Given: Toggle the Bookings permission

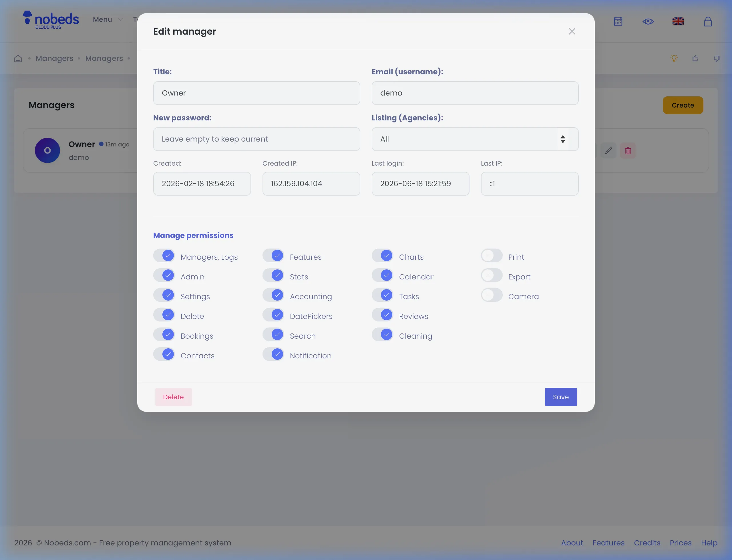Looking at the screenshot, I should (164, 335).
